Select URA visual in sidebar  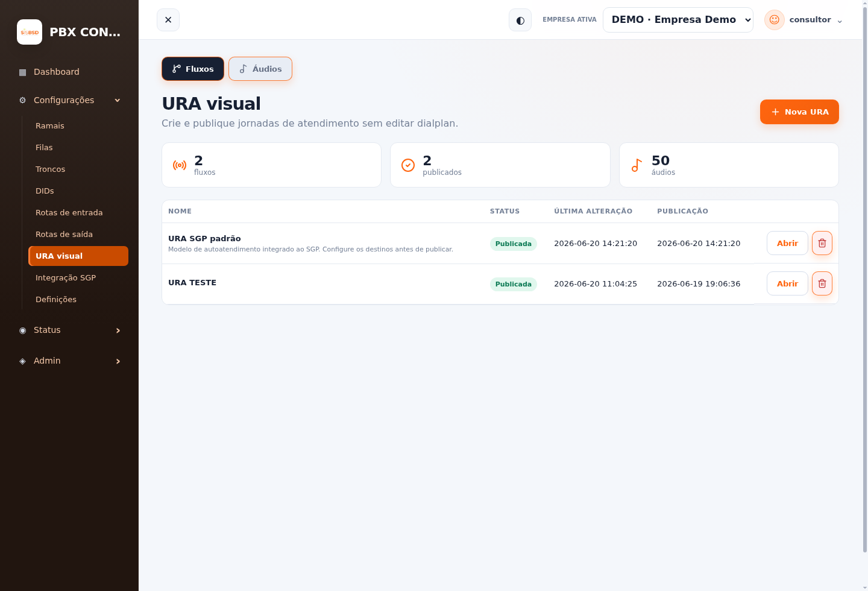(78, 256)
